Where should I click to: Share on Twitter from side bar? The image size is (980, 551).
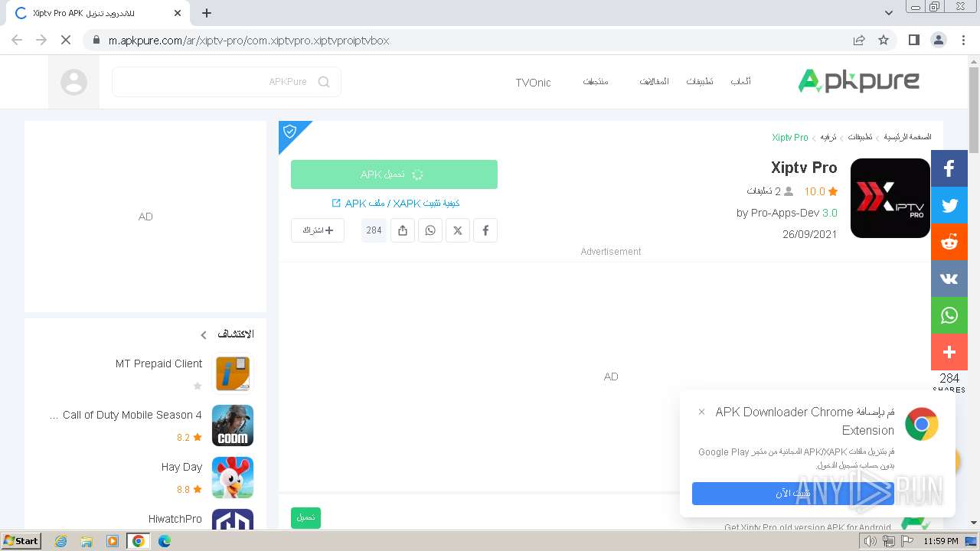(x=949, y=205)
